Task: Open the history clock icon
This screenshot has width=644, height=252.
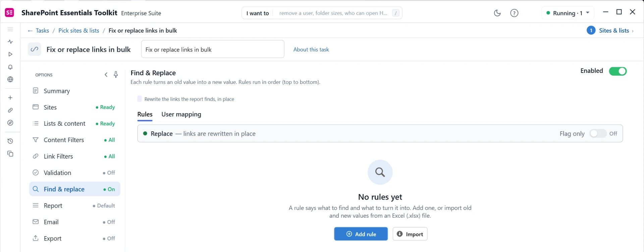Action: pyautogui.click(x=10, y=141)
